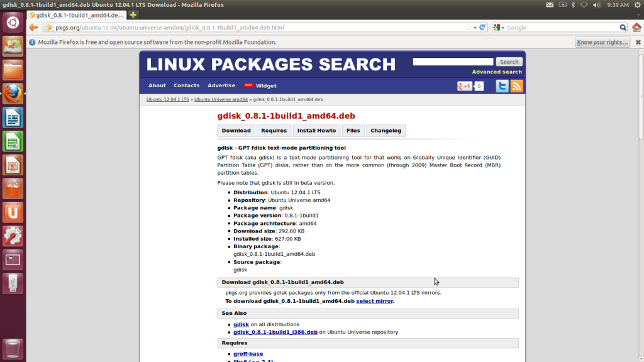Open LibreOffice Calc from launcher
Screen dimensions: 644x362
[x=13, y=141]
